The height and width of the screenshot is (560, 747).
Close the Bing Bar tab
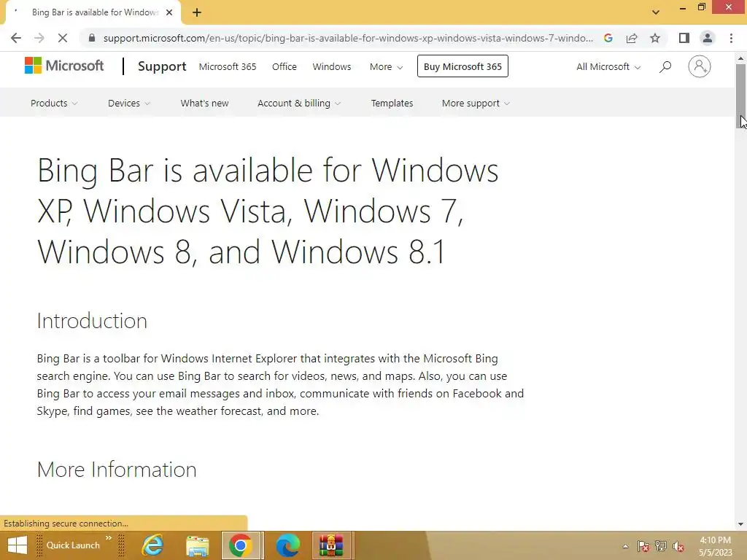point(169,12)
